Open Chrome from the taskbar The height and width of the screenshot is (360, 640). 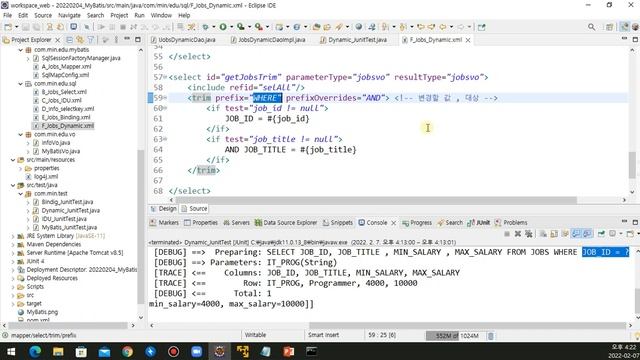click(127, 351)
